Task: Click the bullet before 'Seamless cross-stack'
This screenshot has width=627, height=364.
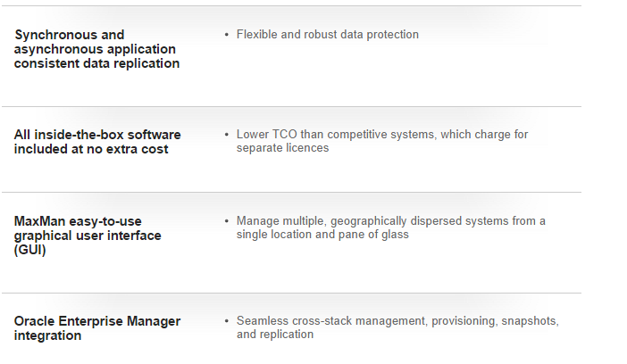Action: 227,321
